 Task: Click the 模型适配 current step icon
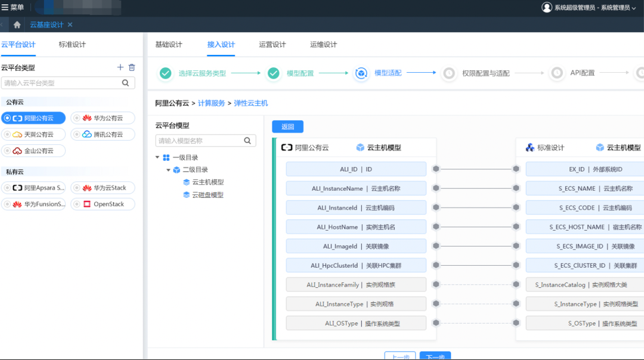coord(361,73)
